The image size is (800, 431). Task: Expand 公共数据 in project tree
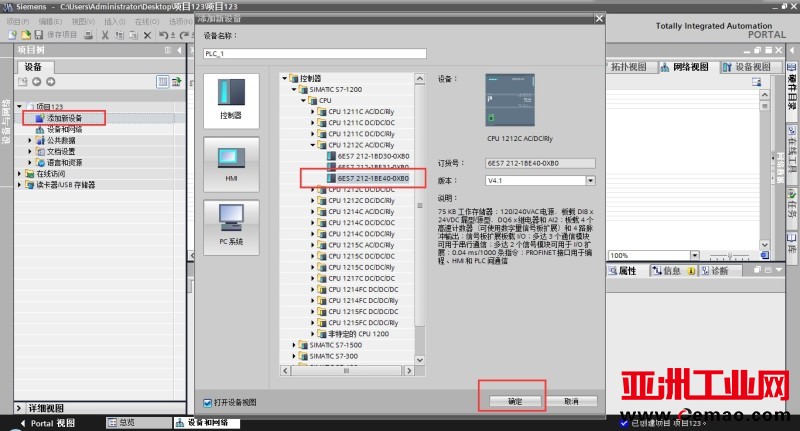30,140
